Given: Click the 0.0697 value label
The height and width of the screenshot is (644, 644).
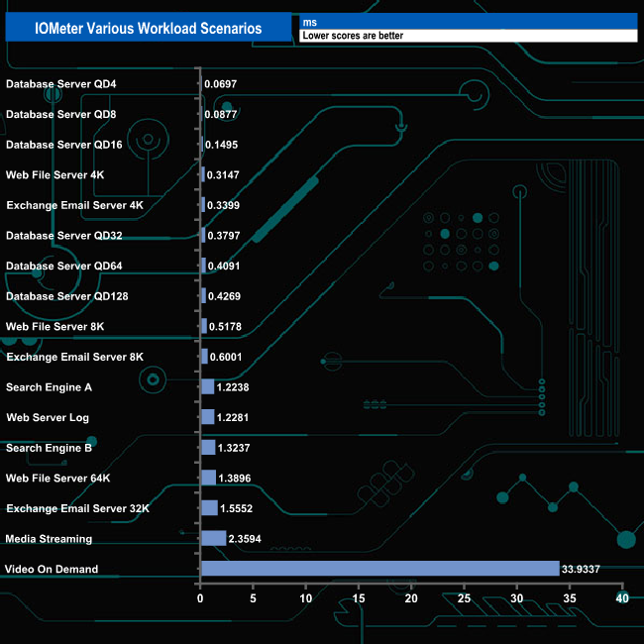Looking at the screenshot, I should (220, 84).
